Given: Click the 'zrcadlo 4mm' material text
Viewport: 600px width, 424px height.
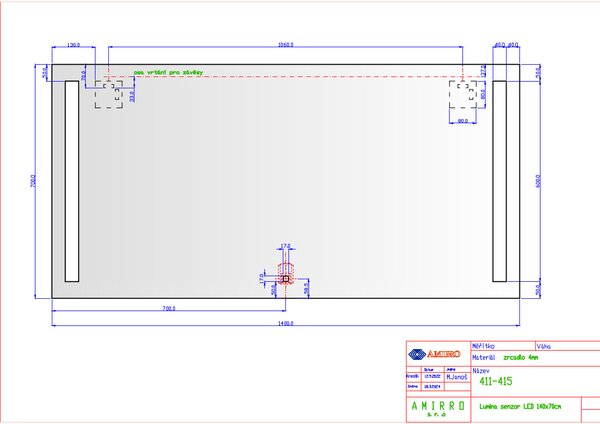Looking at the screenshot, I should tap(521, 357).
